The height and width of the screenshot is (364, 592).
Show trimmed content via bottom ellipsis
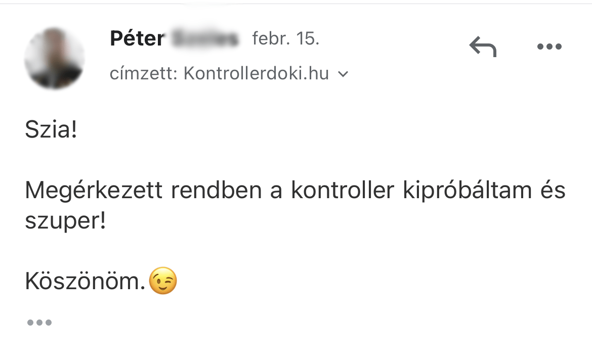tap(39, 322)
